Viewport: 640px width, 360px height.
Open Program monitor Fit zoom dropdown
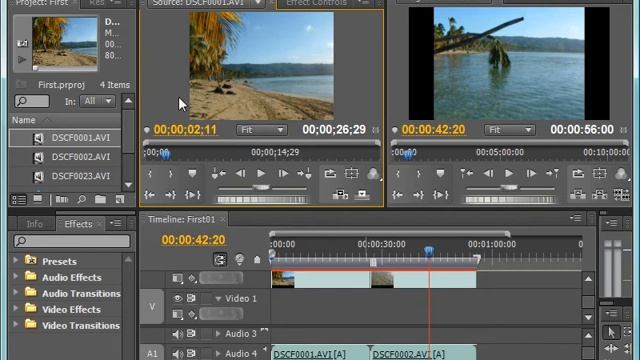510,130
